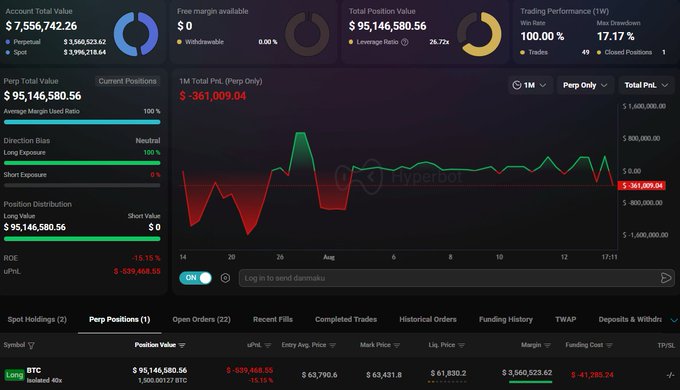The width and height of the screenshot is (680, 390).
Task: Sort by Mark Price column icon
Action: [396, 345]
